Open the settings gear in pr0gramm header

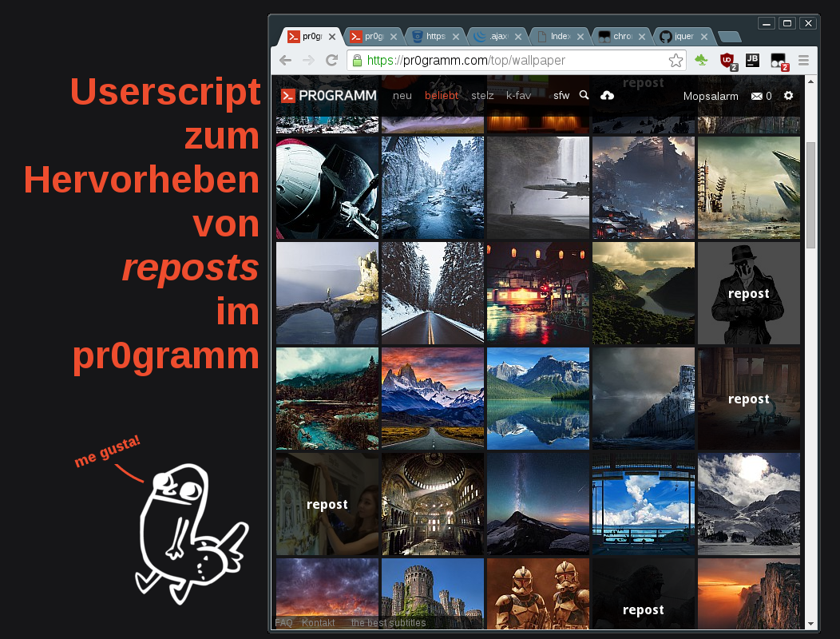tap(789, 95)
